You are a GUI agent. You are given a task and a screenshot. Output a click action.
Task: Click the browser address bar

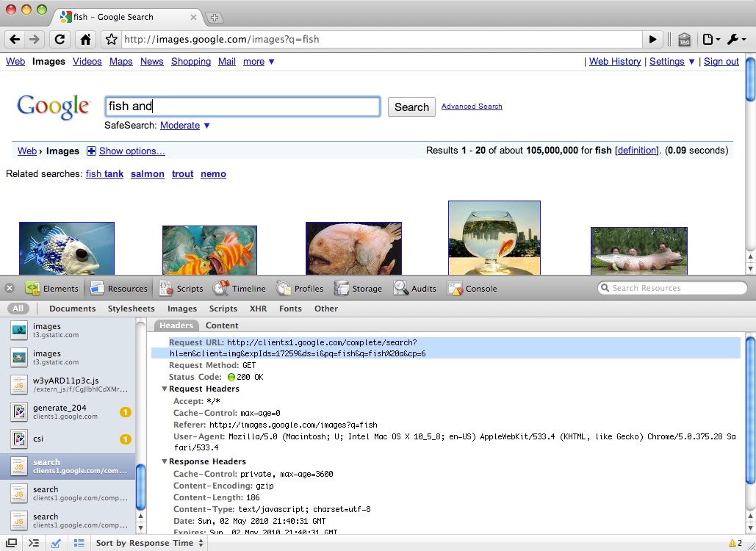tap(382, 39)
